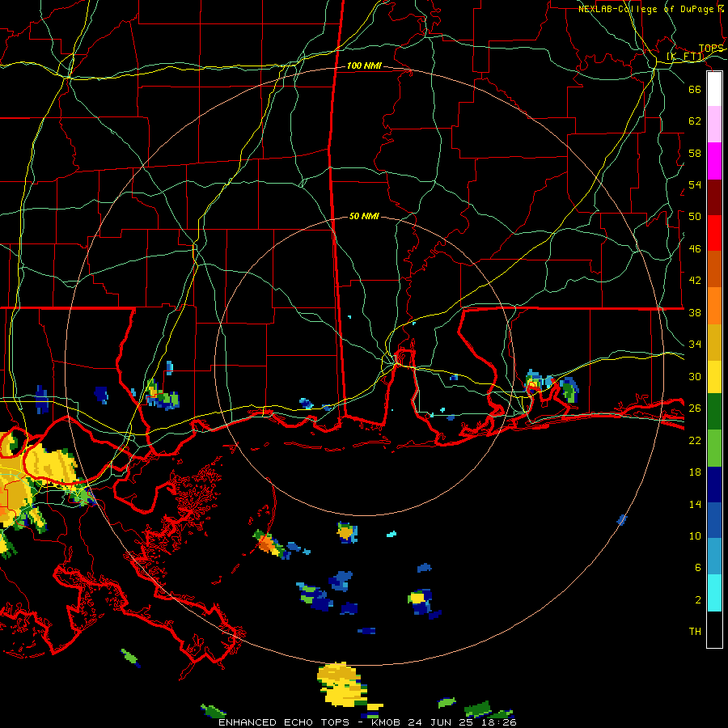Image resolution: width=728 pixels, height=728 pixels.
Task: Click the 14 legend value
Action: [x=695, y=504]
